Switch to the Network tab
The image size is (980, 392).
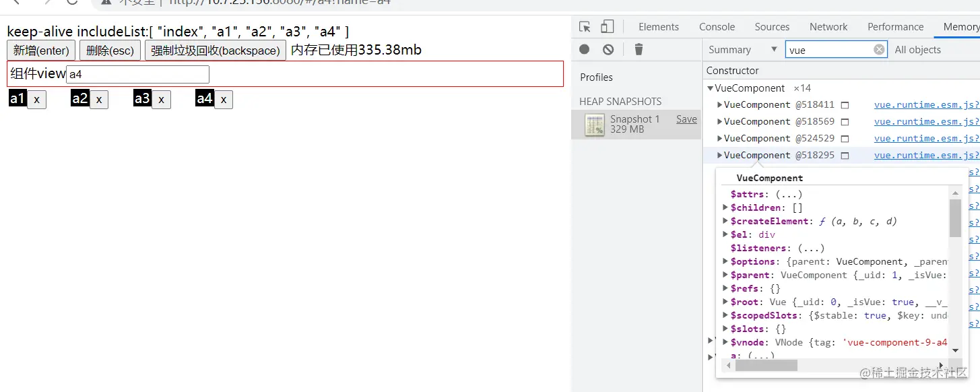828,27
